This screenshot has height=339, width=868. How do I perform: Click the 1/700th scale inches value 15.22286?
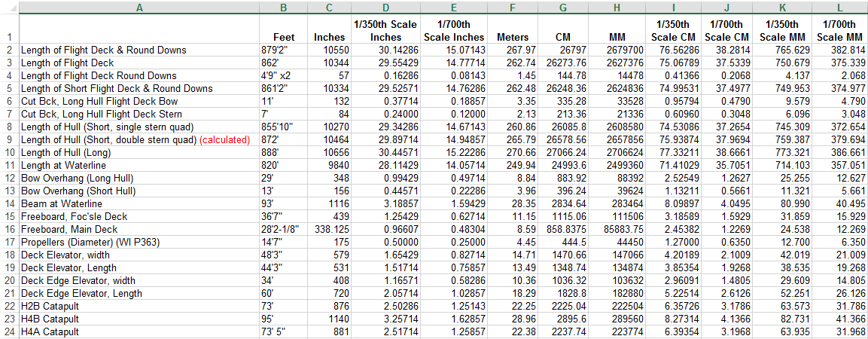tap(453, 153)
